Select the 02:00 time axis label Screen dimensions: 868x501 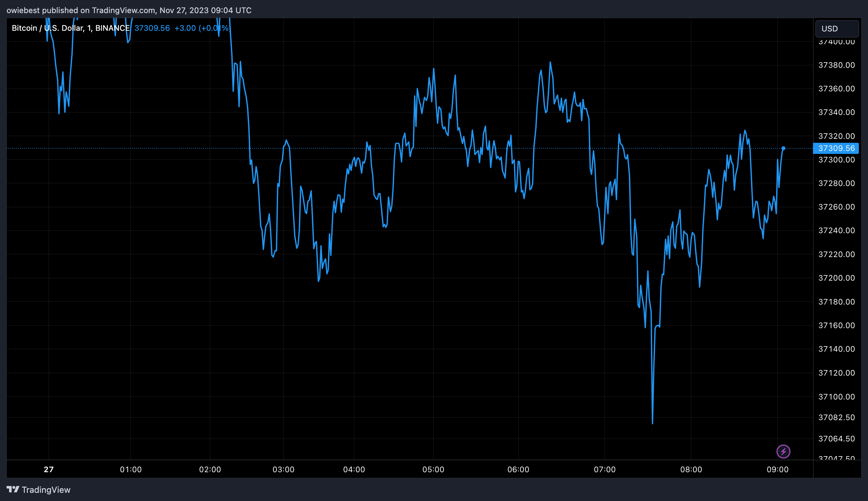click(210, 469)
